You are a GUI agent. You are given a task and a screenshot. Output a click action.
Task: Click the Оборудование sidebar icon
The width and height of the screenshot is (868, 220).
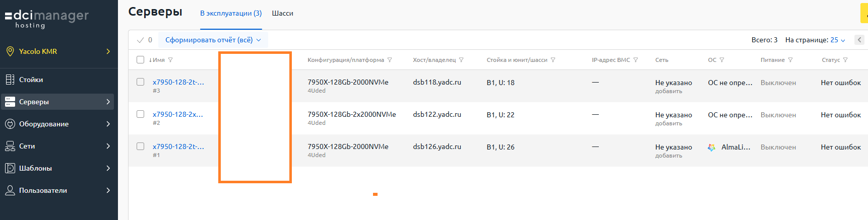10,124
